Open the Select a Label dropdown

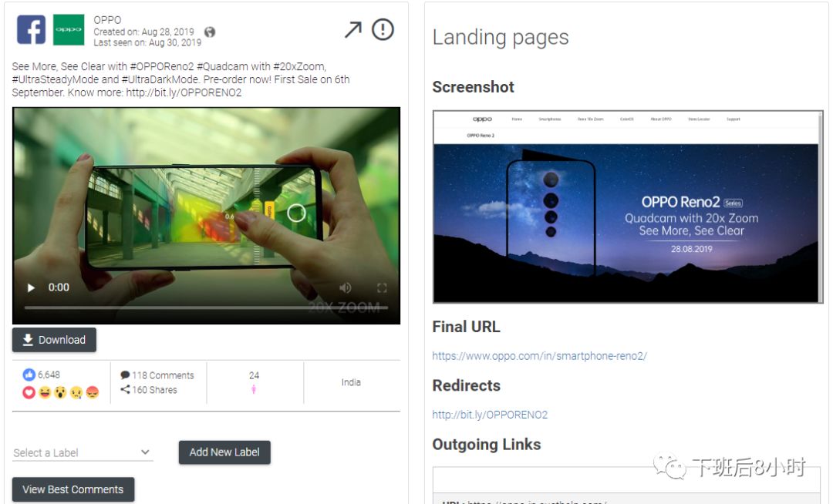[x=83, y=452]
